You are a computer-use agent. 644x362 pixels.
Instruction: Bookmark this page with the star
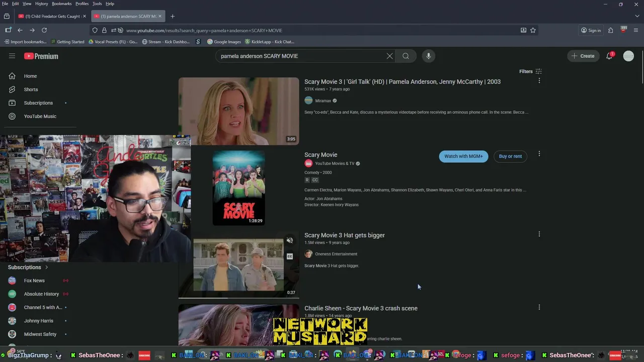click(x=533, y=30)
